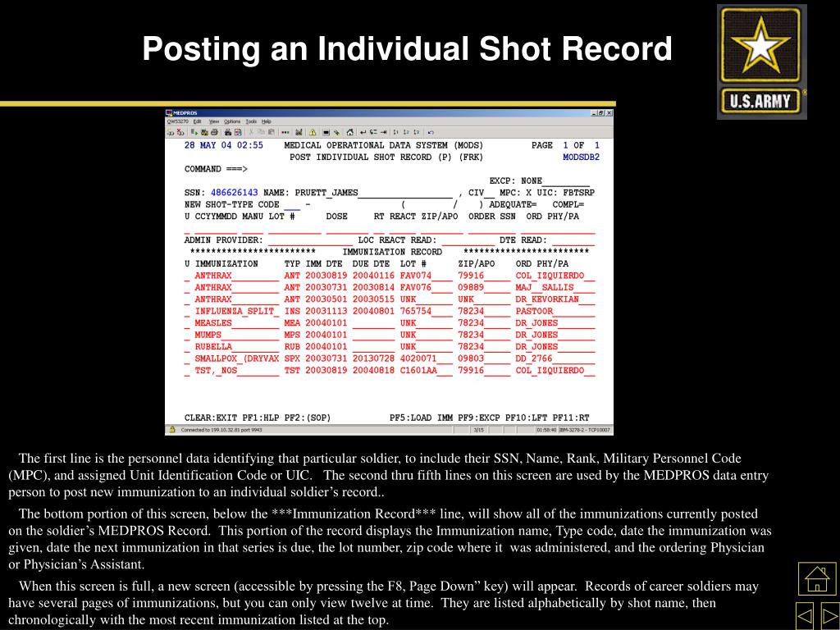Click due date 20040116
The image size is (840, 630).
pyautogui.click(x=373, y=276)
